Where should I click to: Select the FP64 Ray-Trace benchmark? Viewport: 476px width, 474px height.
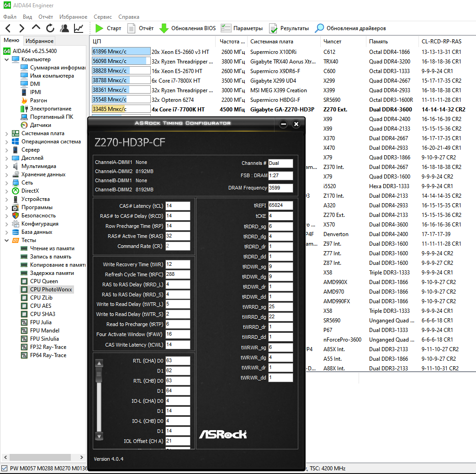coord(43,355)
